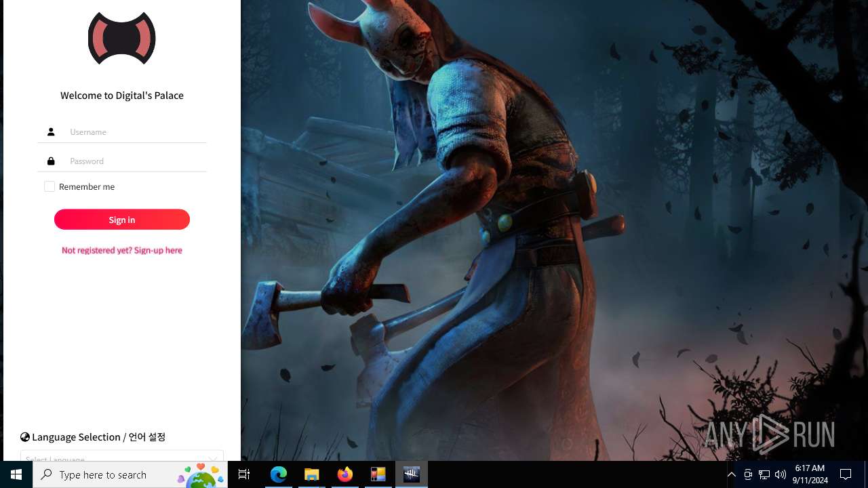Open the Not registered yet? Sign-up here link

click(x=122, y=250)
